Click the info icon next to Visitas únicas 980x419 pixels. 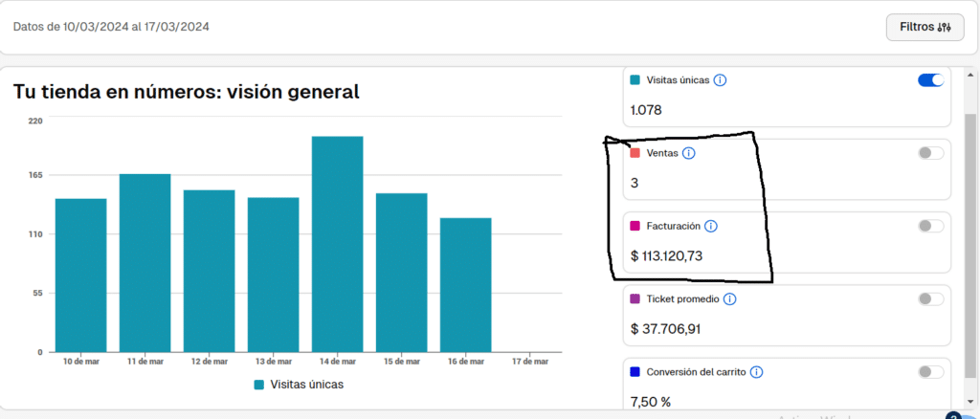tap(720, 80)
